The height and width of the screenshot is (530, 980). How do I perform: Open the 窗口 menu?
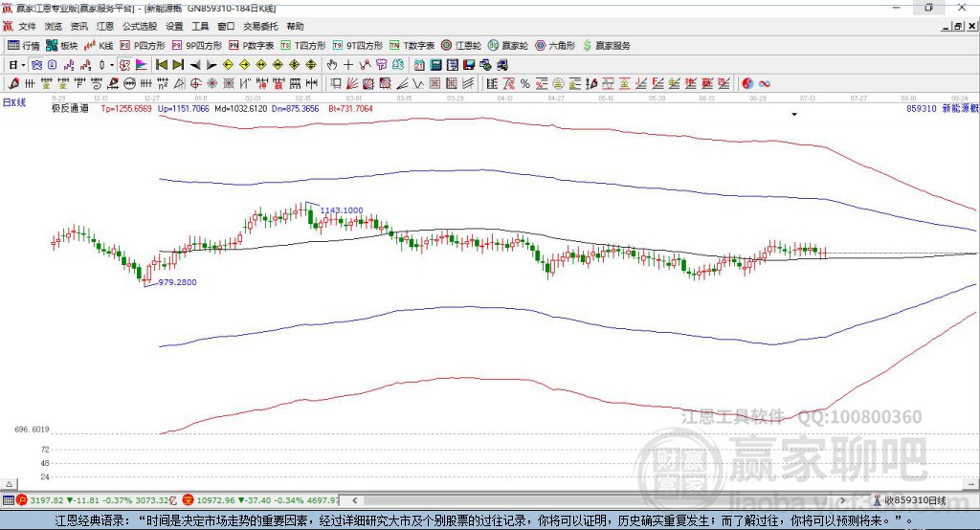click(226, 26)
